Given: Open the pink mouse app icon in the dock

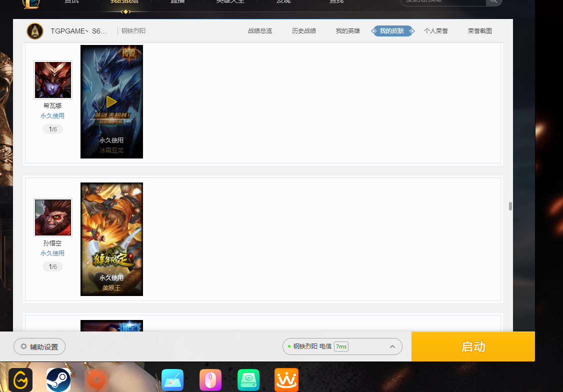Looking at the screenshot, I should (210, 380).
